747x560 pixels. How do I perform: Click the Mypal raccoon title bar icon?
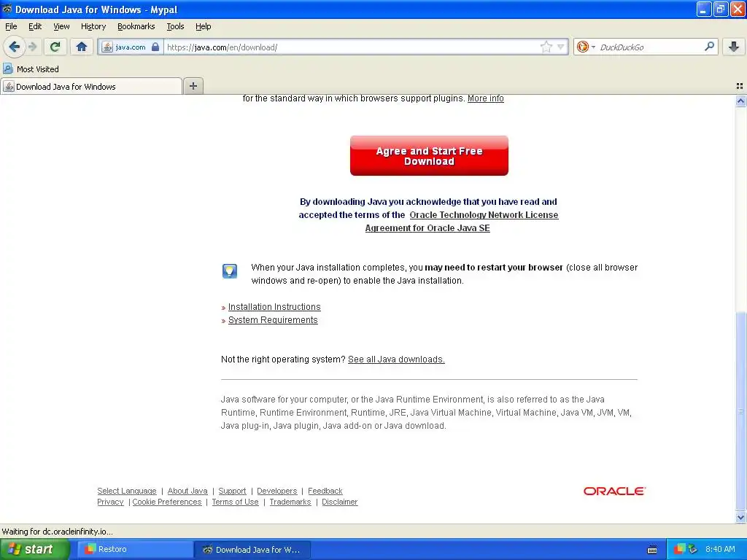[7, 9]
